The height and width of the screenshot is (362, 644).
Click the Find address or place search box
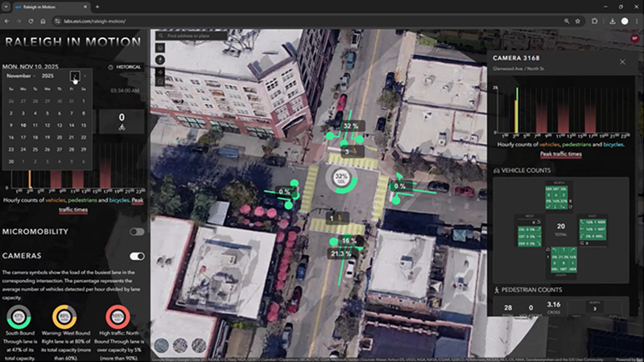pos(192,36)
